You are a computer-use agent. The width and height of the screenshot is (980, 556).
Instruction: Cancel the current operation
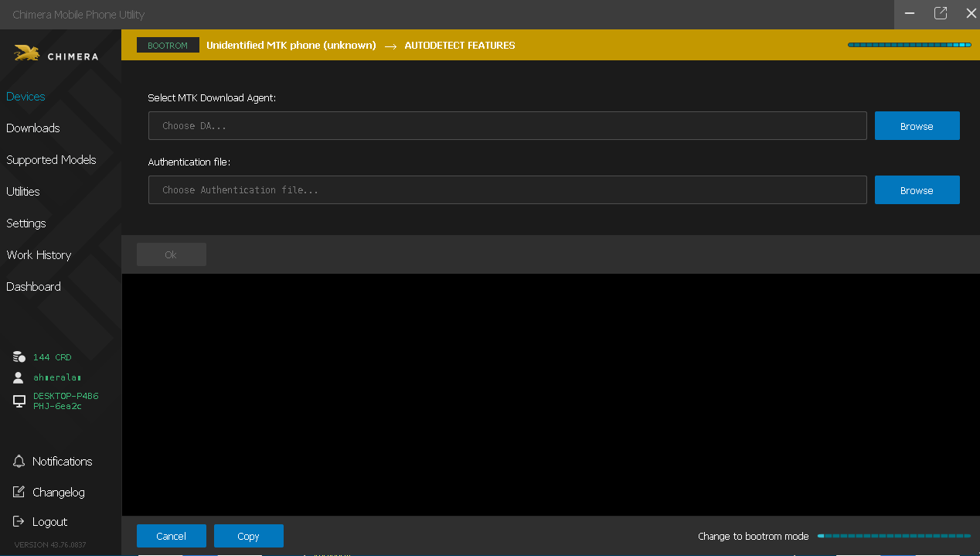(172, 536)
